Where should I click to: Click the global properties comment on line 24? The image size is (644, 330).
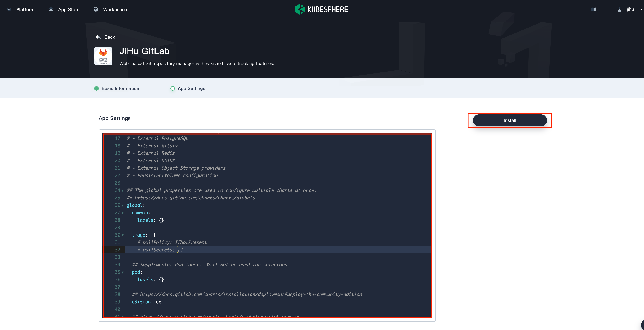pyautogui.click(x=221, y=190)
